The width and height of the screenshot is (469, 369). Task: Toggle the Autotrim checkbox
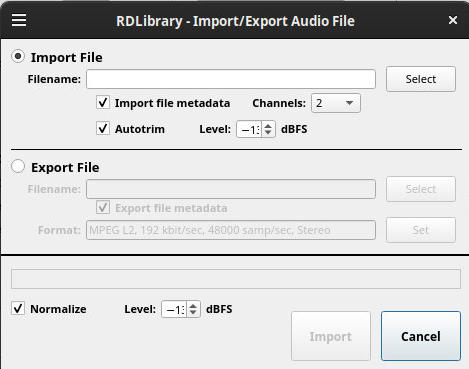[x=103, y=128]
